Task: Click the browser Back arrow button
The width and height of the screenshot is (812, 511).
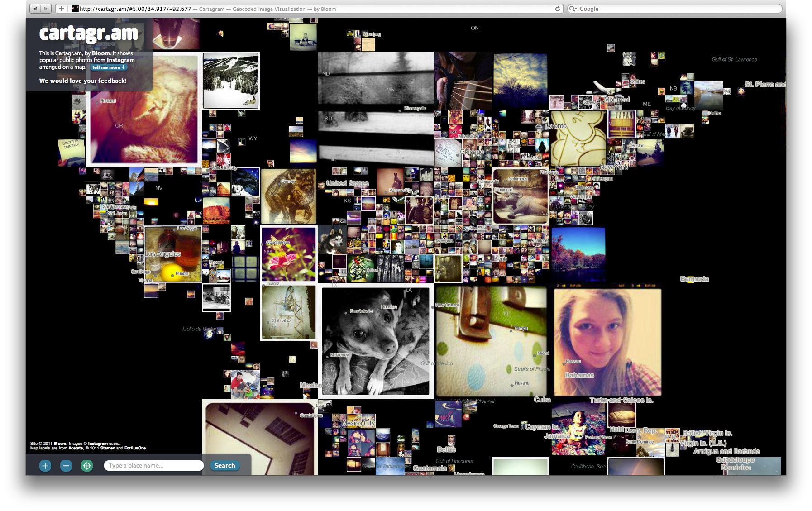Action: coord(35,9)
